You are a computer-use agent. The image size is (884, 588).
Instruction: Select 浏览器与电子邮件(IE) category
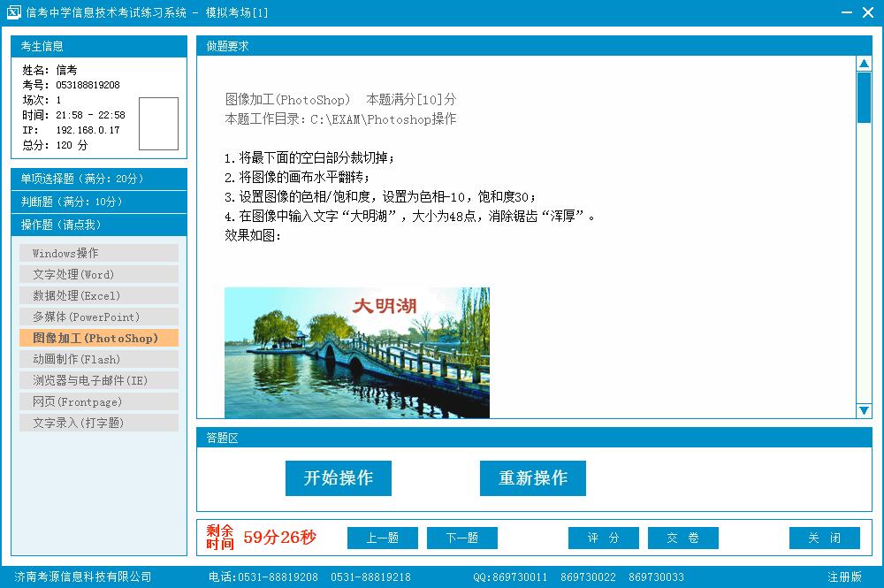(x=98, y=379)
